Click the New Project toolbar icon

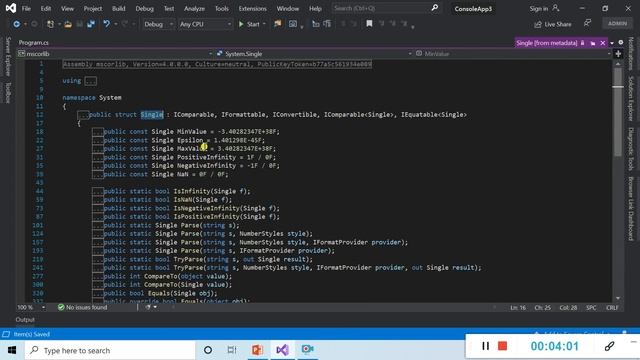[50, 24]
